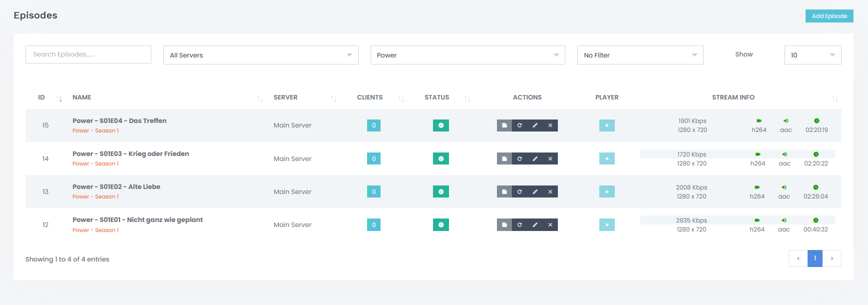Open the No Filter dropdown
The height and width of the screenshot is (305, 868).
coord(640,55)
